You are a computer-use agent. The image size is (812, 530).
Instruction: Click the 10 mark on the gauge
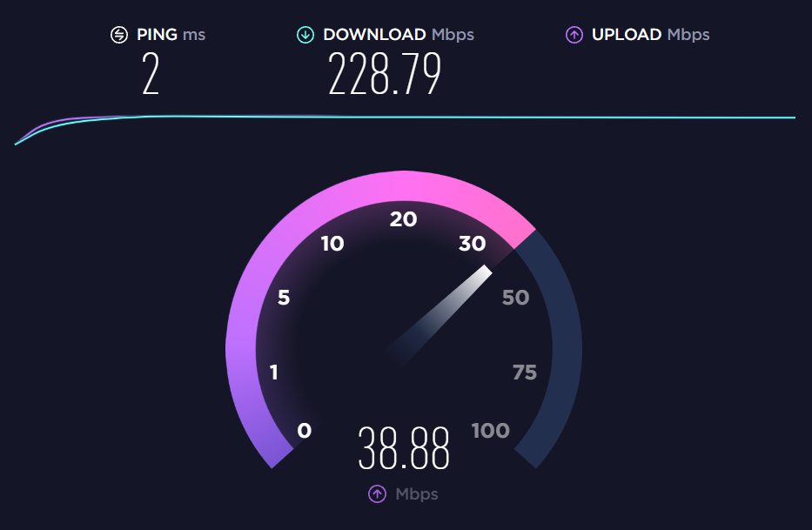pyautogui.click(x=332, y=244)
